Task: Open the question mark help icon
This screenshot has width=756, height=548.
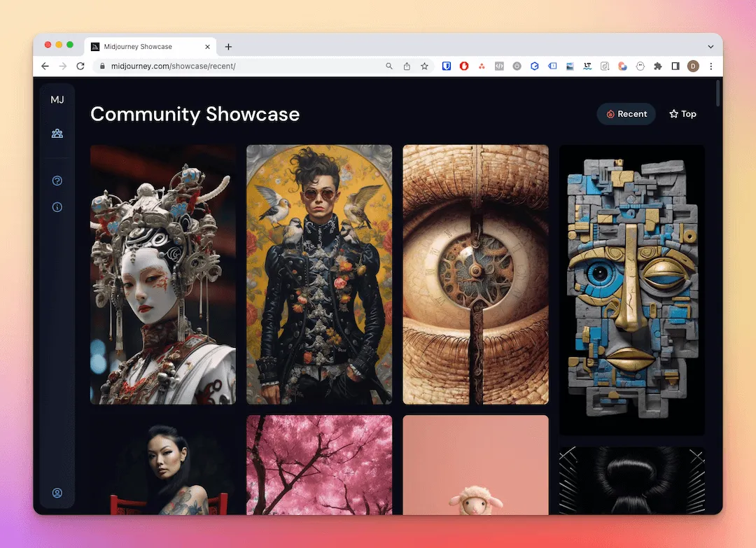Action: [57, 181]
